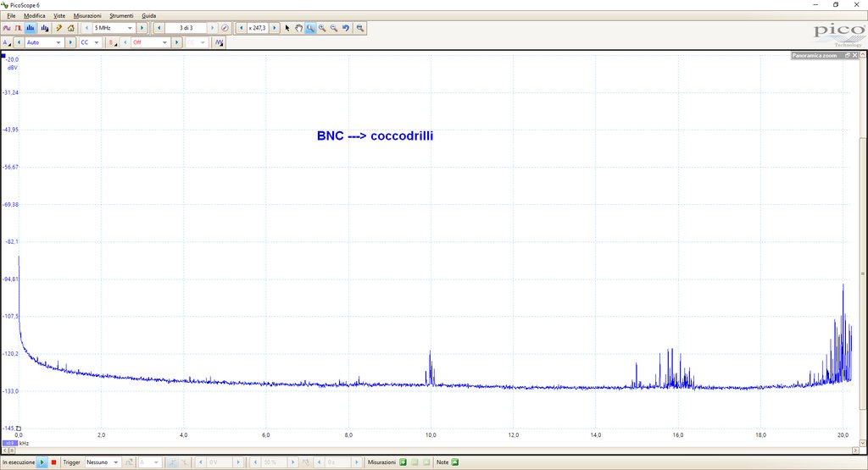Add a measurement with green plus

403,462
